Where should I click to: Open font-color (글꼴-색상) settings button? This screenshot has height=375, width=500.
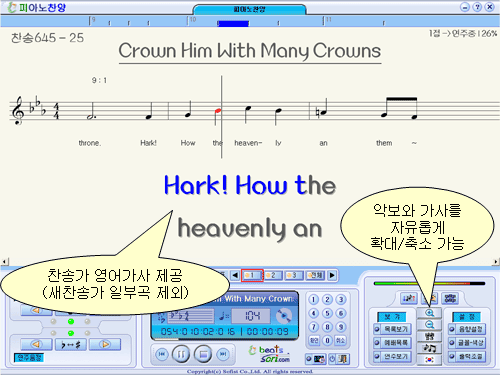tap(467, 343)
